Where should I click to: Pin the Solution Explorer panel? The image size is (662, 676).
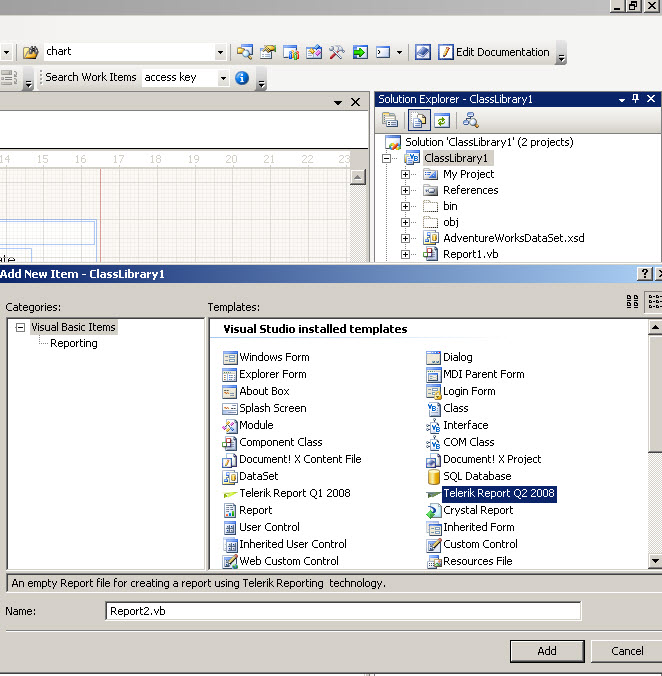[x=635, y=99]
